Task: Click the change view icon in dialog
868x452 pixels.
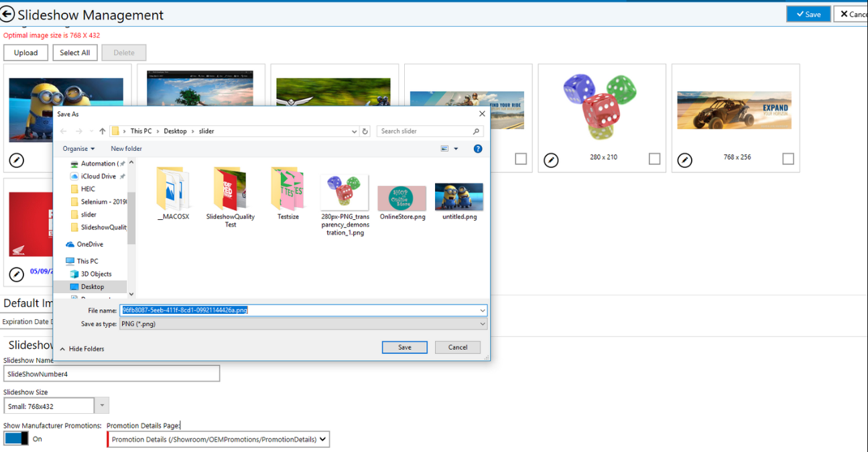Action: (444, 149)
